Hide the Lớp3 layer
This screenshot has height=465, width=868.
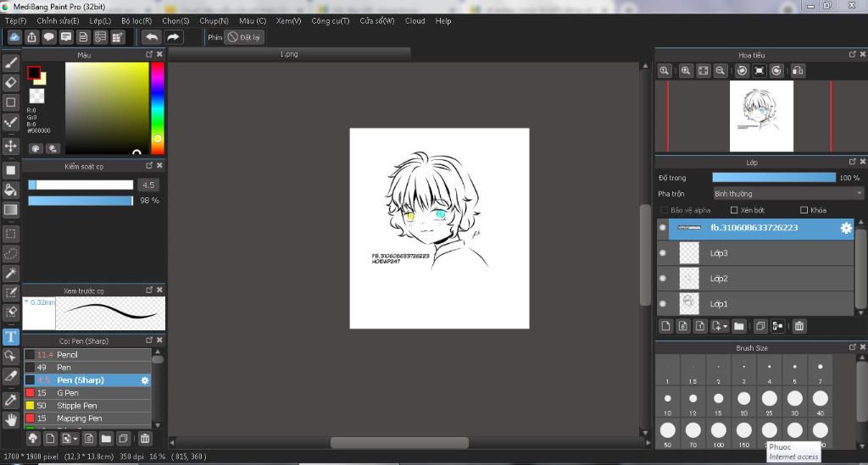[663, 253]
